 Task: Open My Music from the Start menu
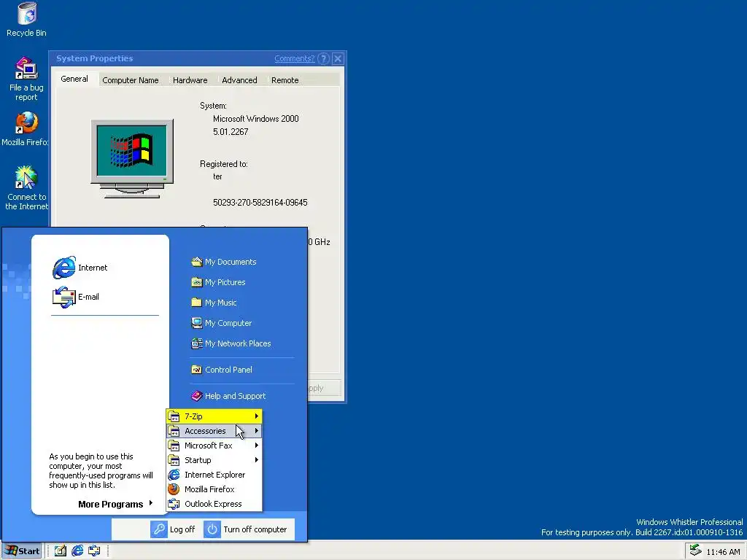pyautogui.click(x=214, y=303)
